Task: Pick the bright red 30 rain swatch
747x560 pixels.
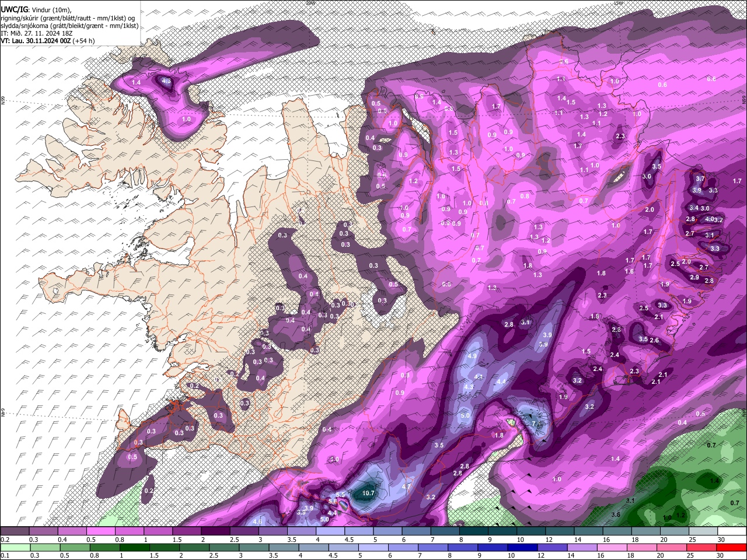Action: [x=732, y=548]
